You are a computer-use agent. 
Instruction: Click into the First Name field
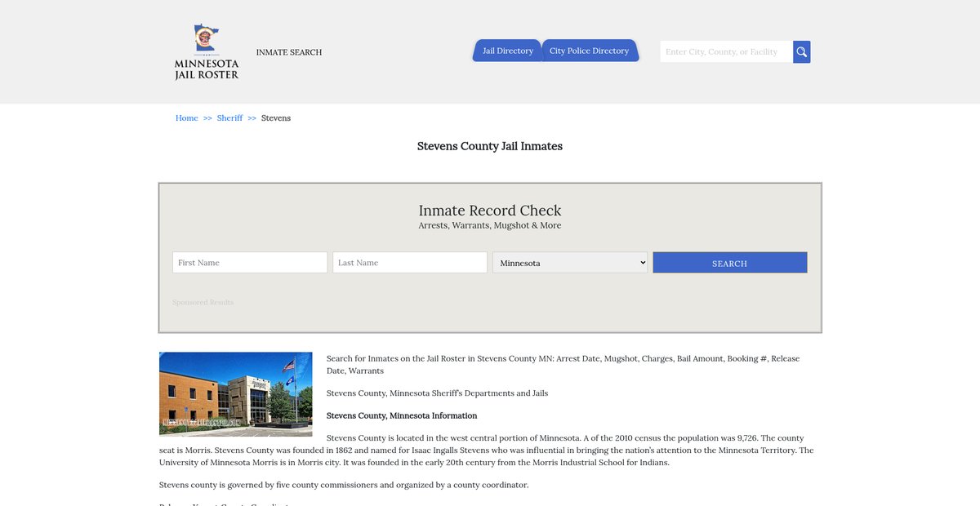pos(250,263)
